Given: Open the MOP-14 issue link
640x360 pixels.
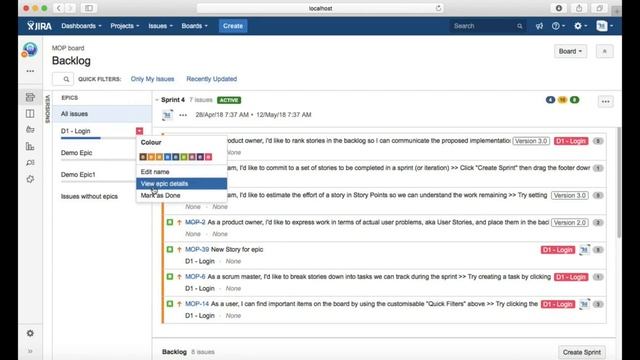Looking at the screenshot, I should pyautogui.click(x=197, y=304).
